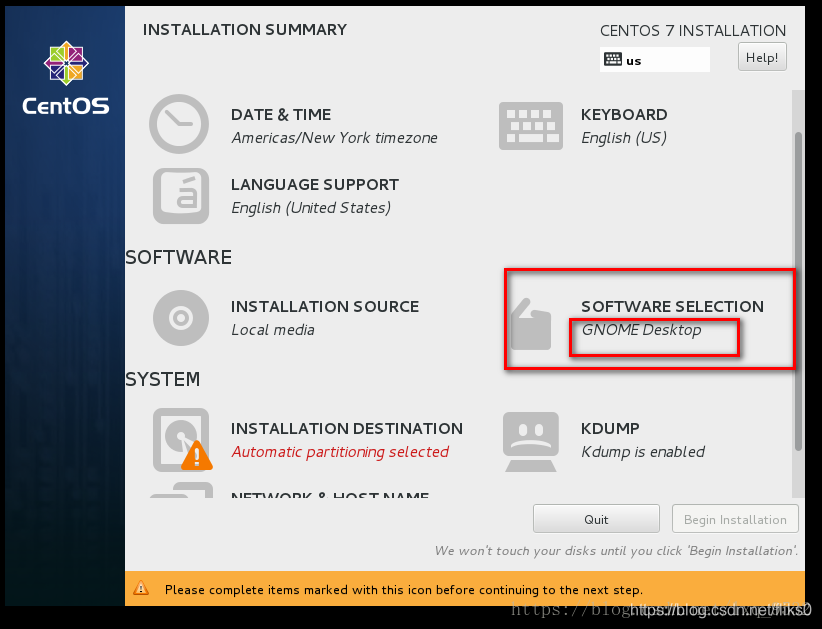Click the 'SOFTWARE' section heading
822x629 pixels.
(178, 257)
